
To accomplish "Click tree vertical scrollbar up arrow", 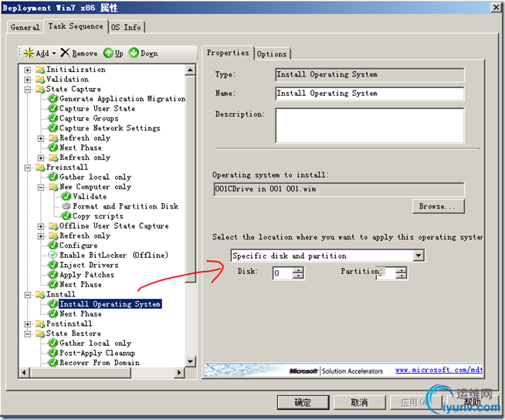I will coord(191,70).
